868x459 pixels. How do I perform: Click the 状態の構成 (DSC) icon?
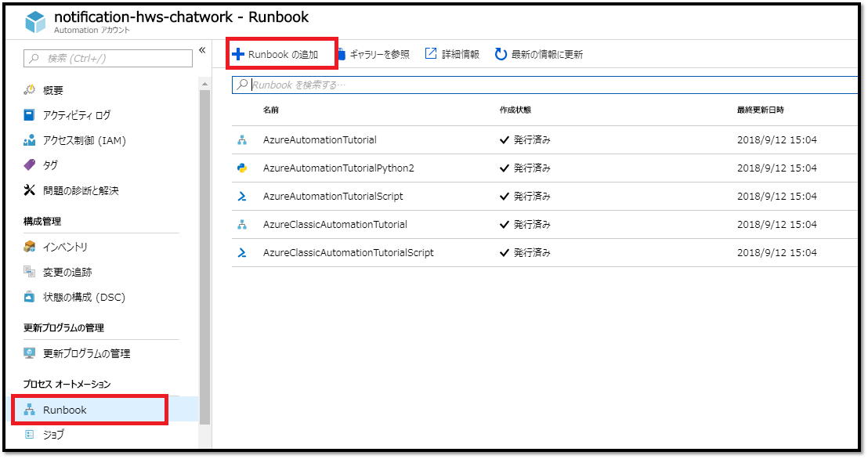(x=29, y=297)
